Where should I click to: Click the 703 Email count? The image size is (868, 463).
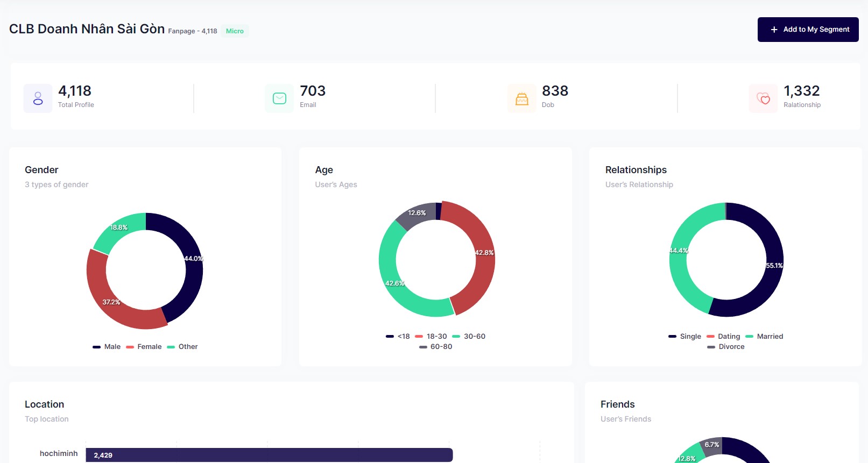pyautogui.click(x=313, y=91)
